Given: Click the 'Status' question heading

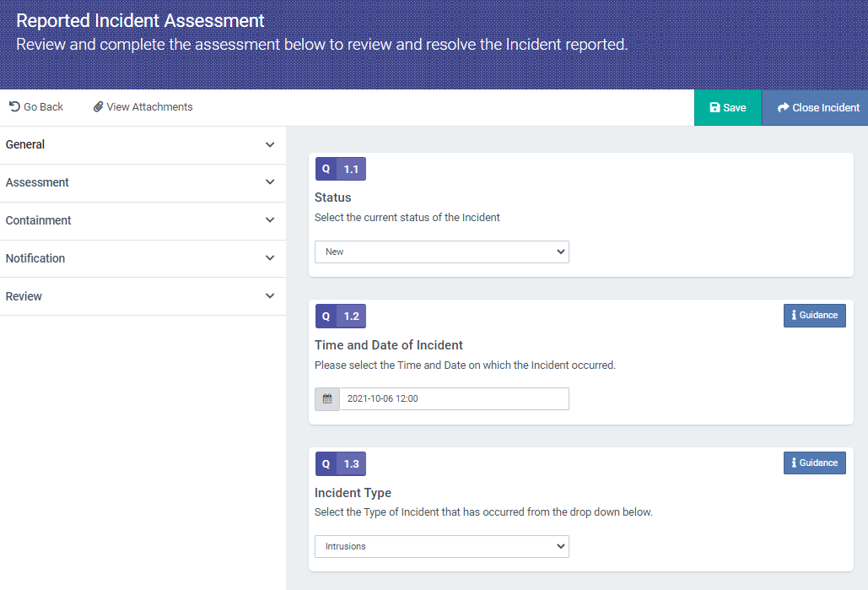Looking at the screenshot, I should click(x=332, y=198).
